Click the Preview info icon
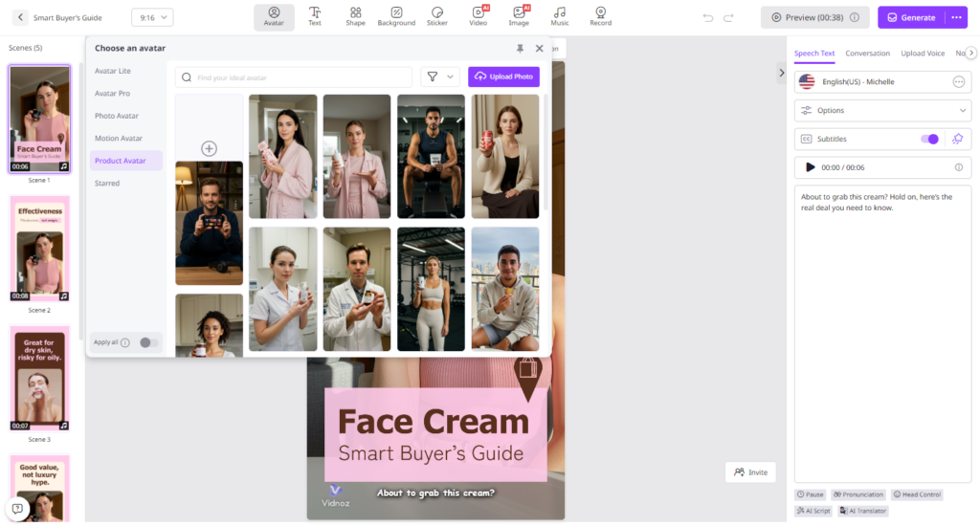This screenshot has width=980, height=526. tap(855, 17)
